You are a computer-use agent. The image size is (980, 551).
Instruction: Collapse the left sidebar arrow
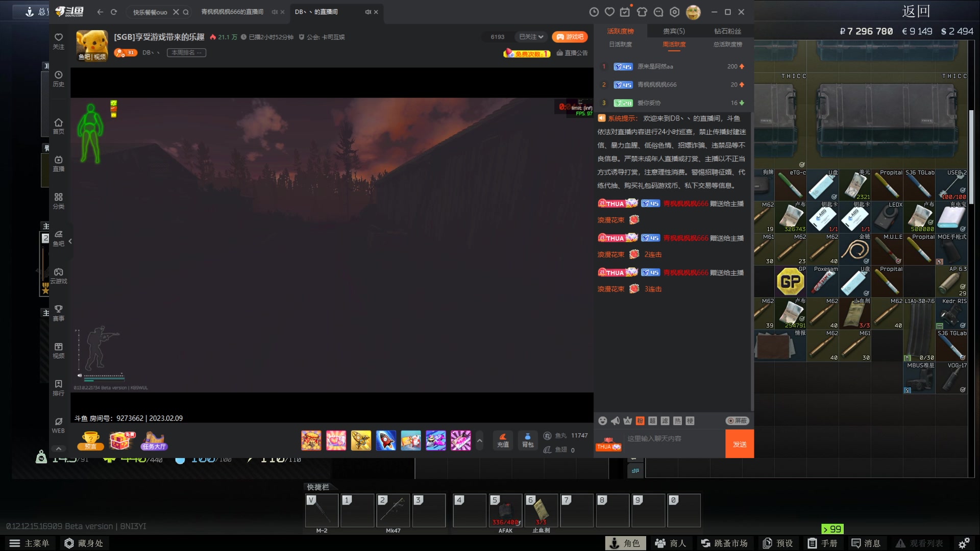tap(70, 241)
